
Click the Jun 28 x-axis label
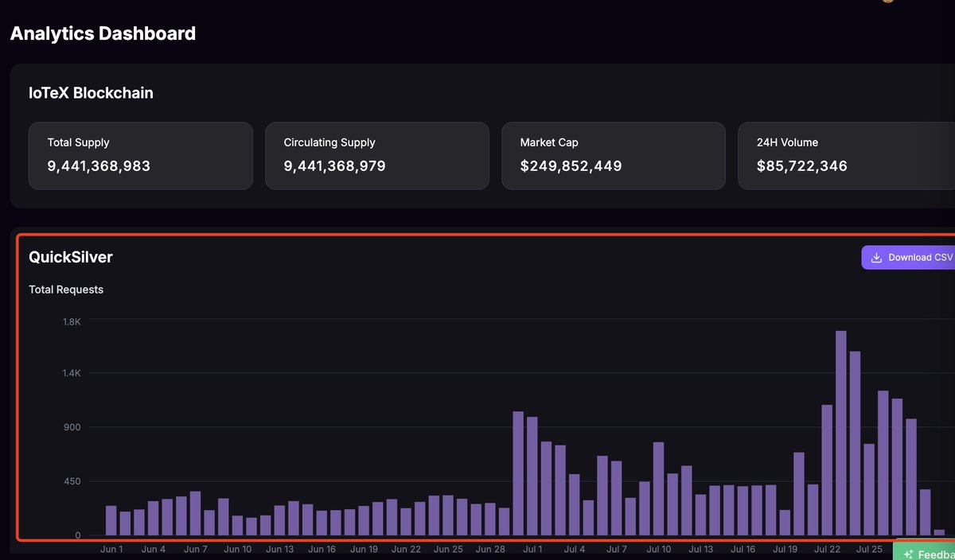pos(490,549)
